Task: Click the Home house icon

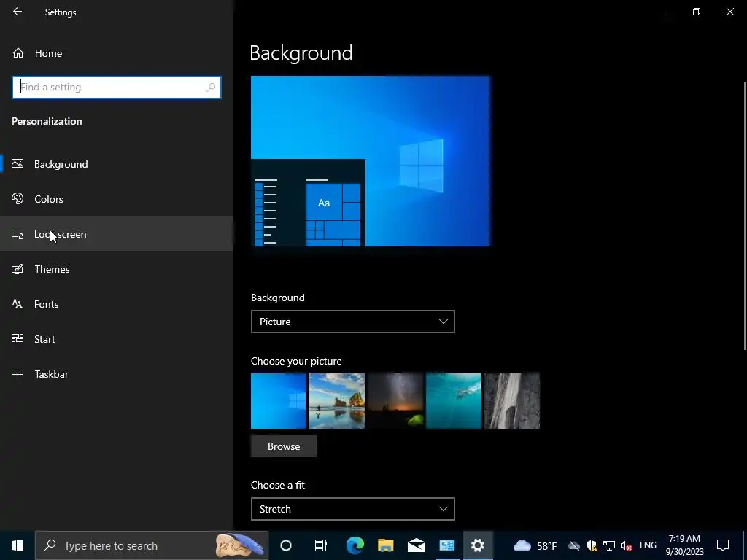Action: (x=18, y=52)
